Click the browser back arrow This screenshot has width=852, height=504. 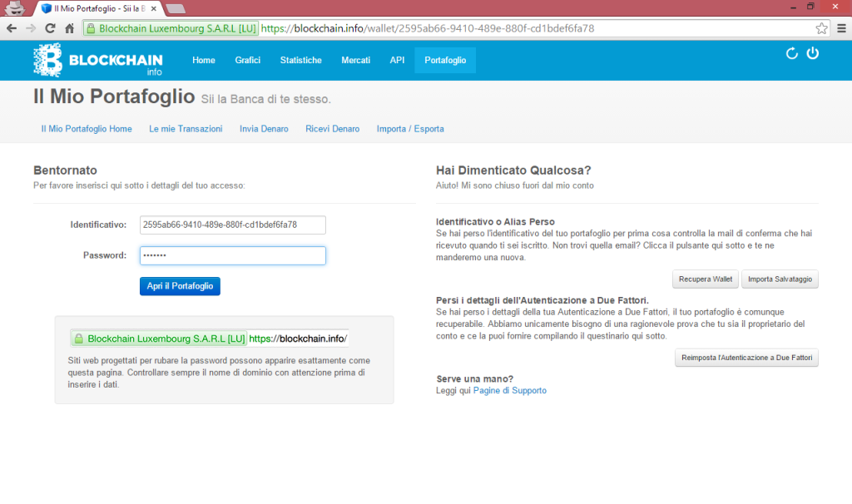click(12, 28)
